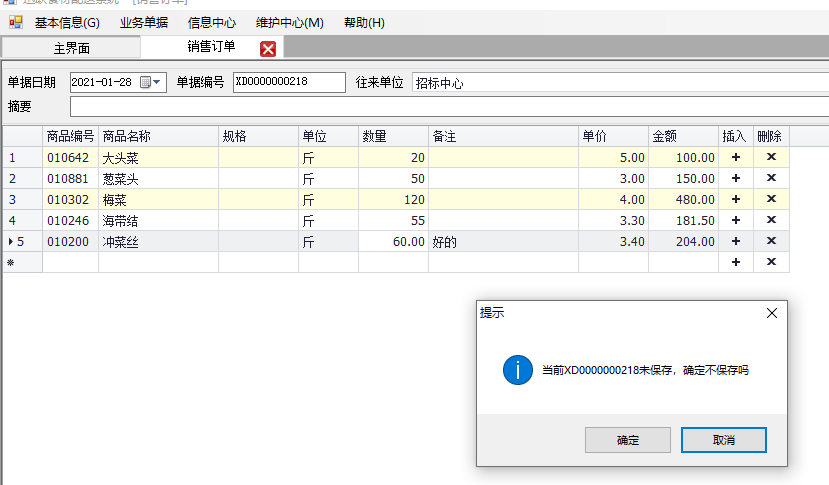Open the date picker calendar dropdown

tap(151, 82)
